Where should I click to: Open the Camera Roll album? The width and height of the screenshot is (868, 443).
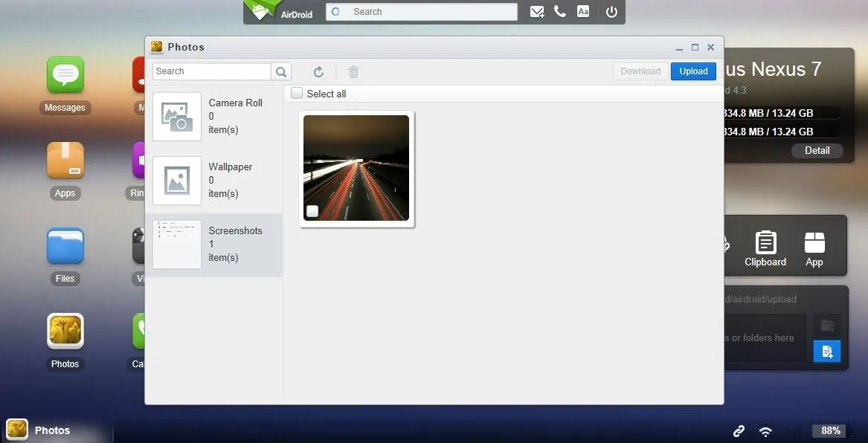click(x=214, y=117)
